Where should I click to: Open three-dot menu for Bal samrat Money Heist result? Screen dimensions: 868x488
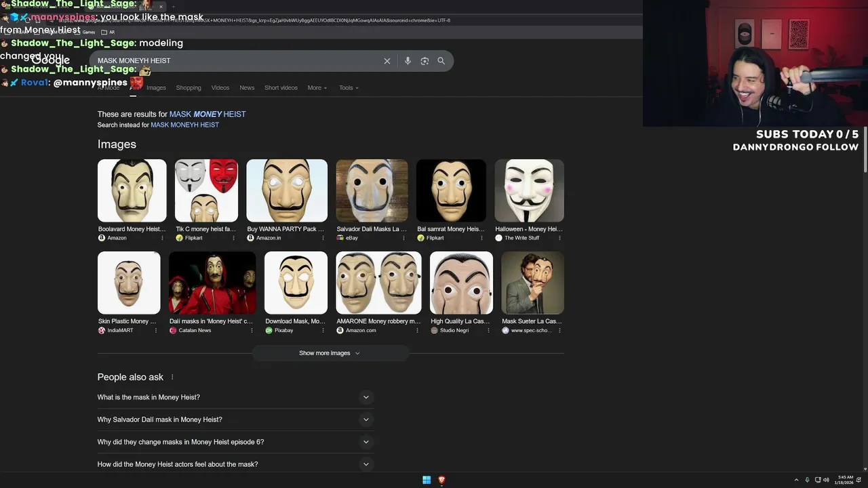coord(484,238)
